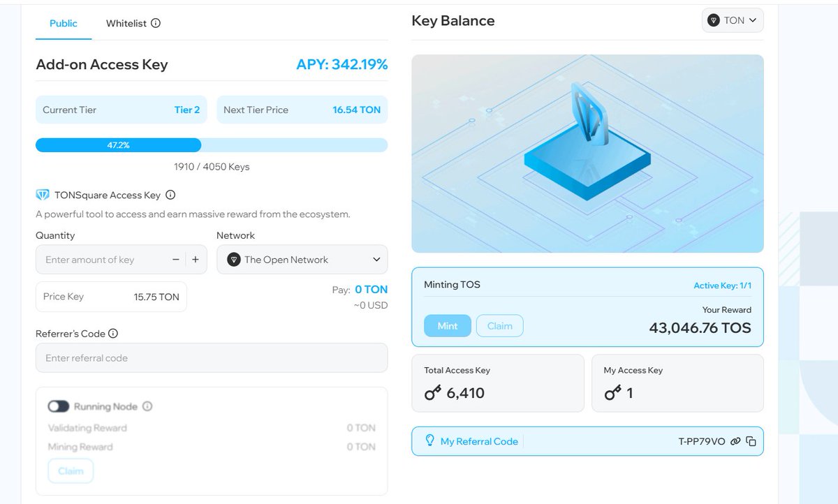Click the Active Key: 1/1 label

(723, 286)
